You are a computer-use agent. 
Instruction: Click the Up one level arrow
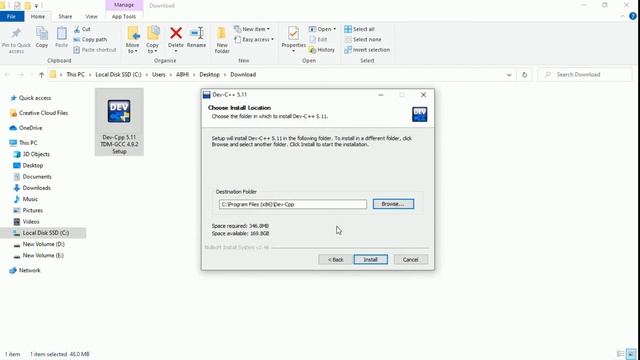click(x=41, y=75)
